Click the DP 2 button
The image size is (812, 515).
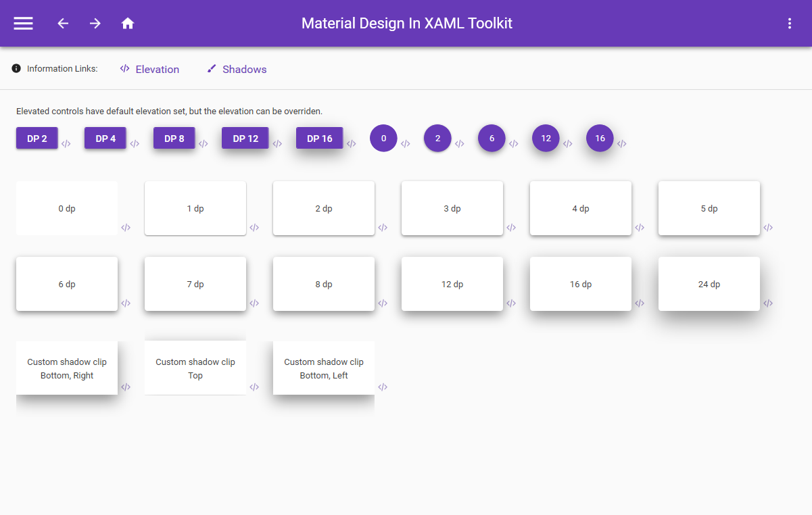[x=37, y=139]
